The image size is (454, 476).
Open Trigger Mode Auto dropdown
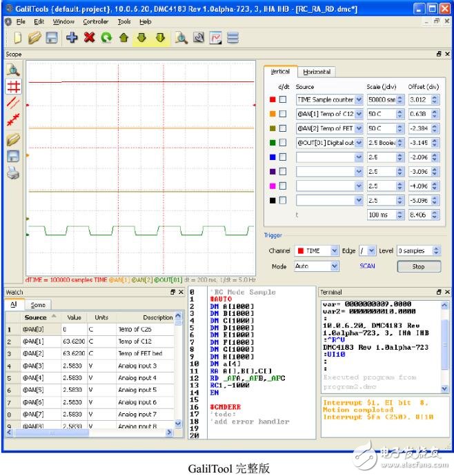(x=335, y=266)
